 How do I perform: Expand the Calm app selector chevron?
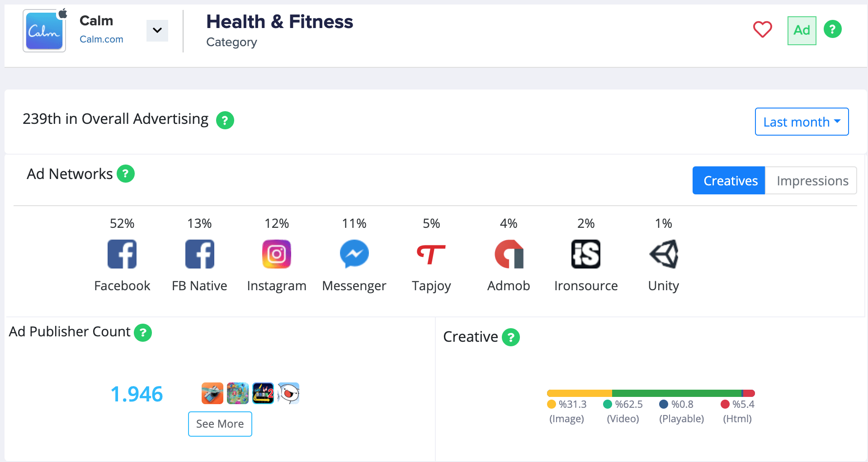pos(157,30)
